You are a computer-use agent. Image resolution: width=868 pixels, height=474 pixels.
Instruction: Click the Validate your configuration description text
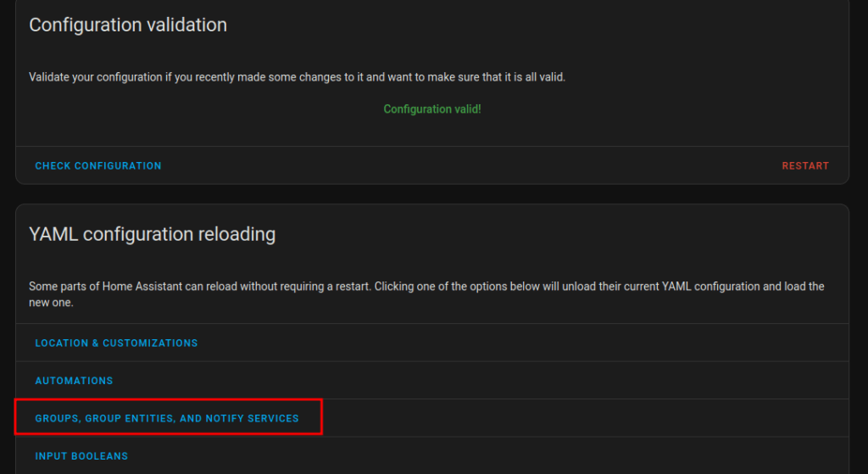[297, 77]
